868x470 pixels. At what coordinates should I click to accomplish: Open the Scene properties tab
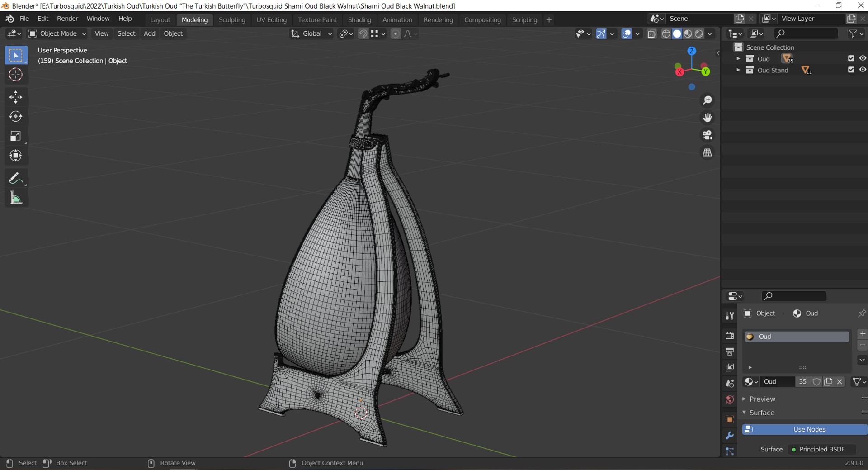coord(730,384)
